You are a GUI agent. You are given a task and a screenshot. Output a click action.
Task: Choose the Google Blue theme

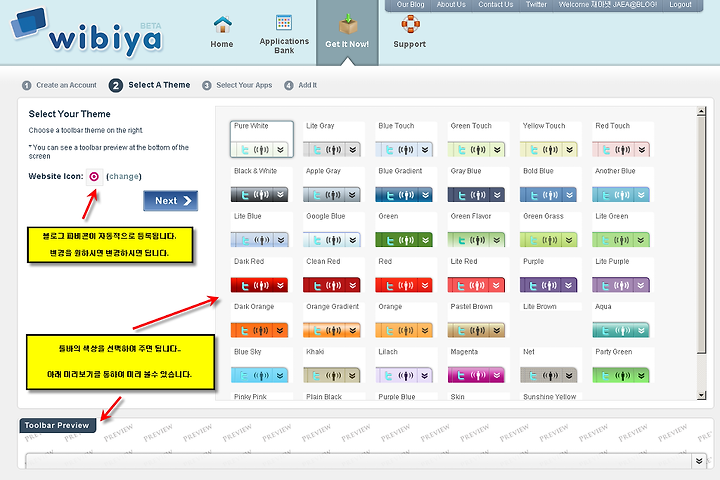(x=333, y=230)
